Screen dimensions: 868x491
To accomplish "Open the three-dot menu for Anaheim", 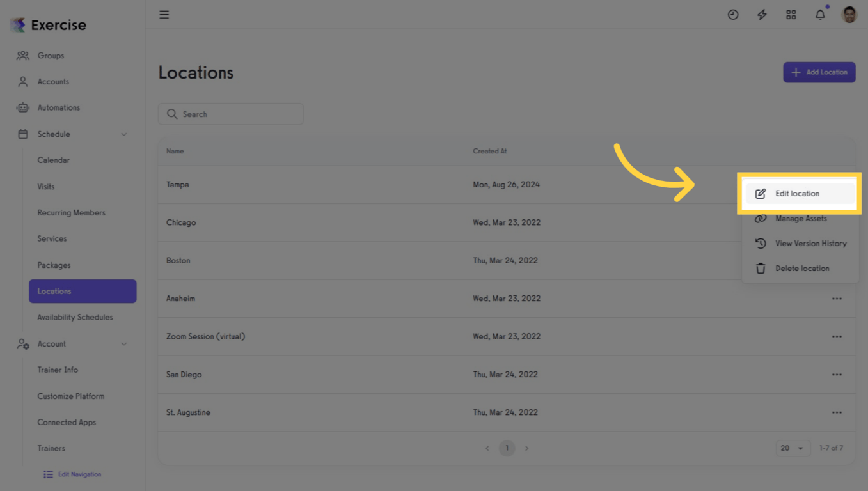I will [x=837, y=298].
